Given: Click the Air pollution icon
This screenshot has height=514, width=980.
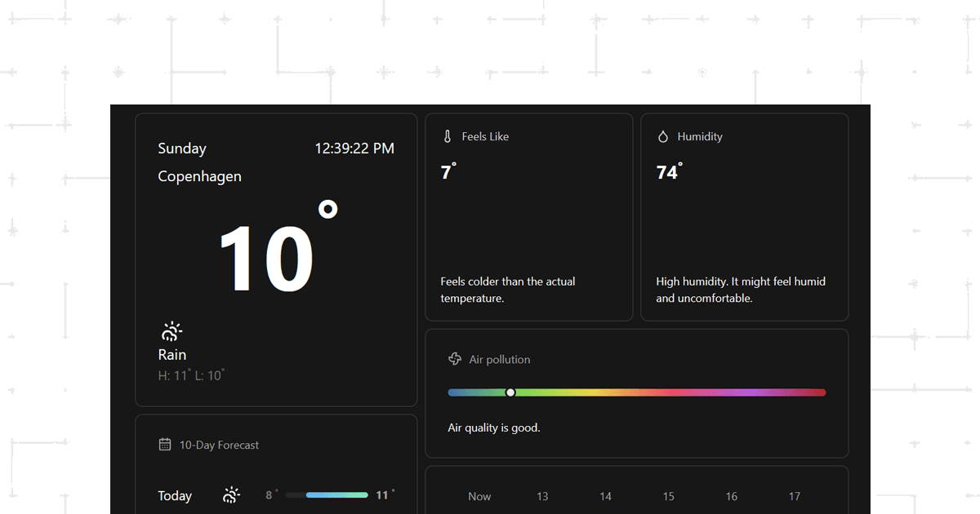Looking at the screenshot, I should 455,359.
